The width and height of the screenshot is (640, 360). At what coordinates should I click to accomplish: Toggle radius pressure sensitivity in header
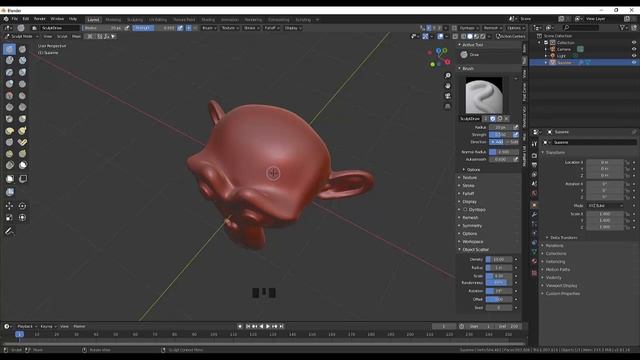coord(127,28)
